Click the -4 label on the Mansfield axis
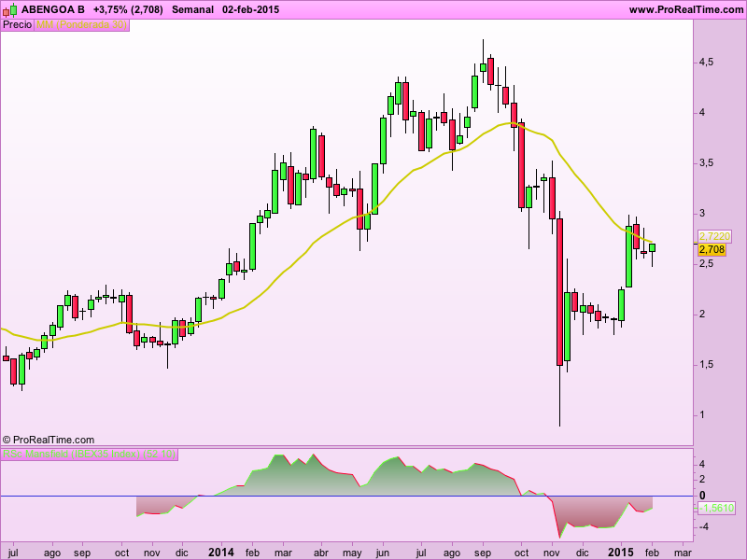 coord(704,527)
